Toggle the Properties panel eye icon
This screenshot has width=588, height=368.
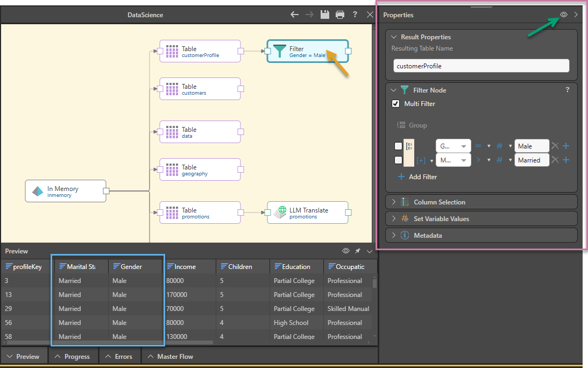(x=564, y=15)
